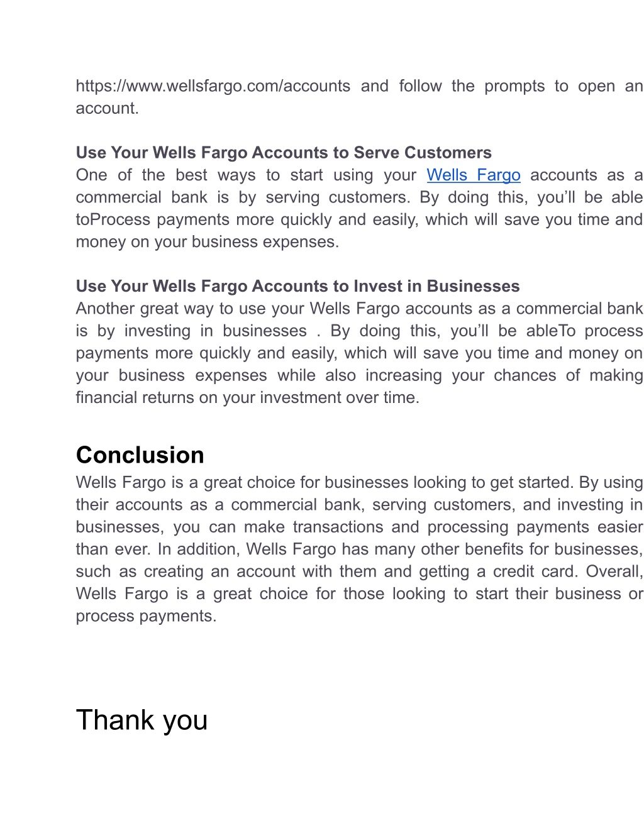This screenshot has width=644, height=833.
Task: Click the wellsfargo.com/accounts URL text
Action: click(x=213, y=86)
